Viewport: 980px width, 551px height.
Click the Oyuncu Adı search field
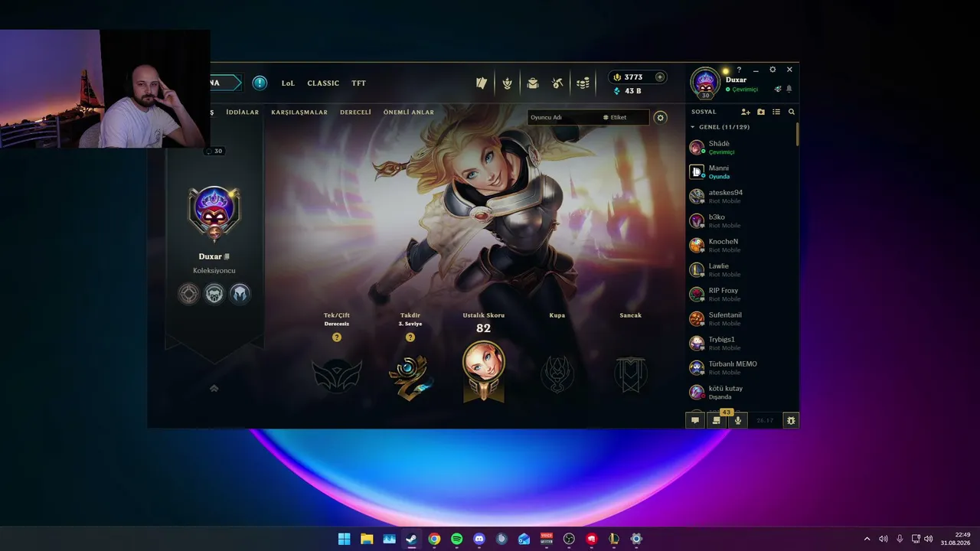tap(563, 118)
